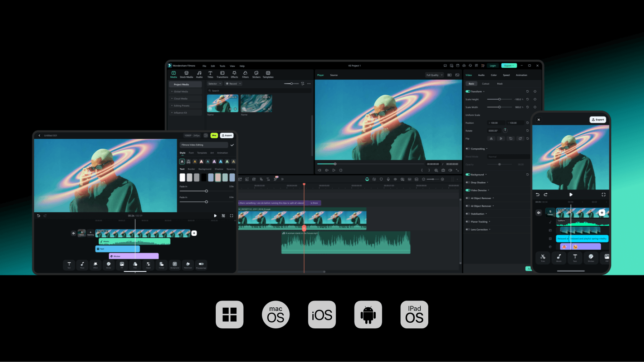Screen dimensions: 644x362
Task: Tap the Music tool on phone toolbar
Action: pyautogui.click(x=559, y=258)
